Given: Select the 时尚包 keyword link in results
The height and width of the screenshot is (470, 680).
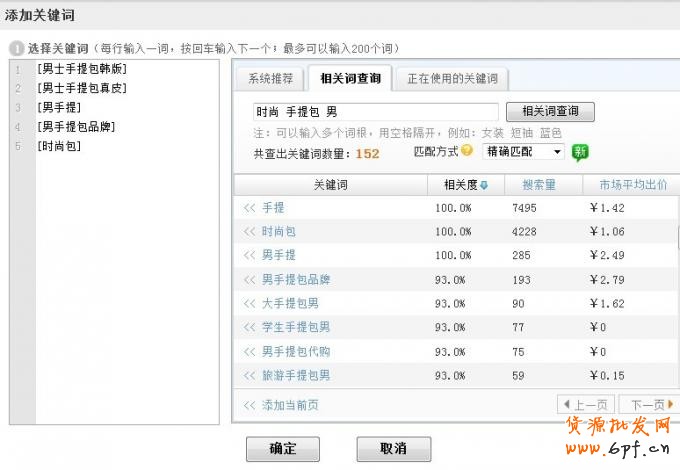Looking at the screenshot, I should pyautogui.click(x=279, y=232).
